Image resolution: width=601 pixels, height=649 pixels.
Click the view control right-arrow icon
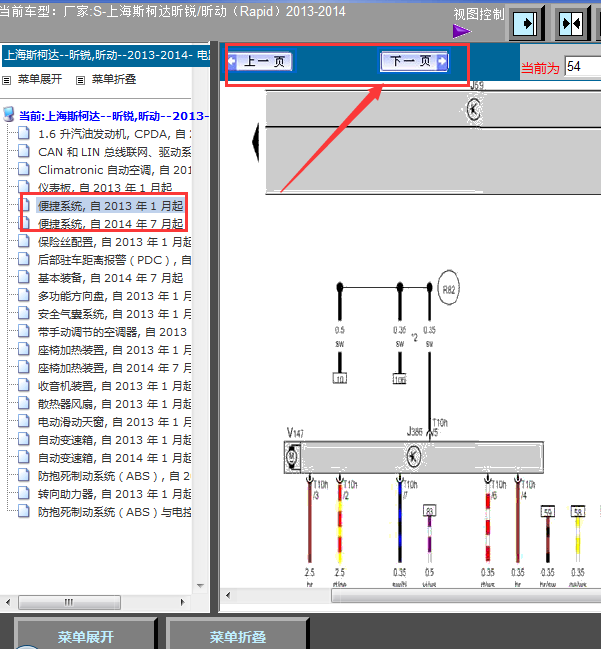tap(525, 24)
